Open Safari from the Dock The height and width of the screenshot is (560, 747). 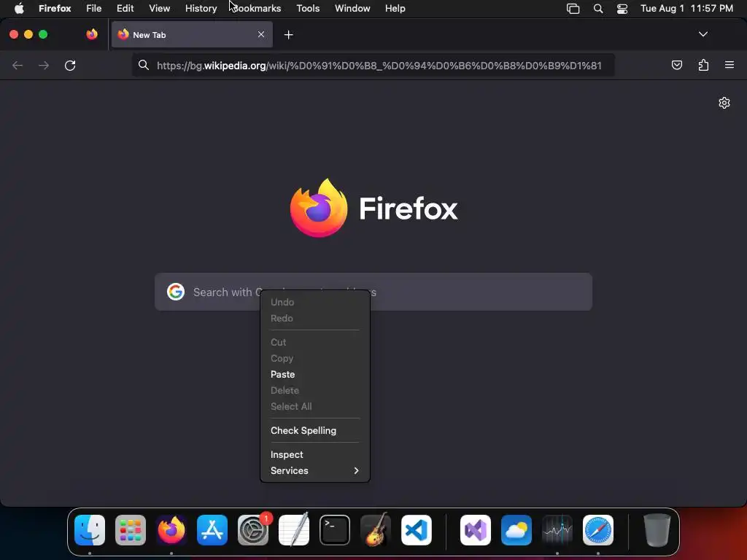[598, 529]
